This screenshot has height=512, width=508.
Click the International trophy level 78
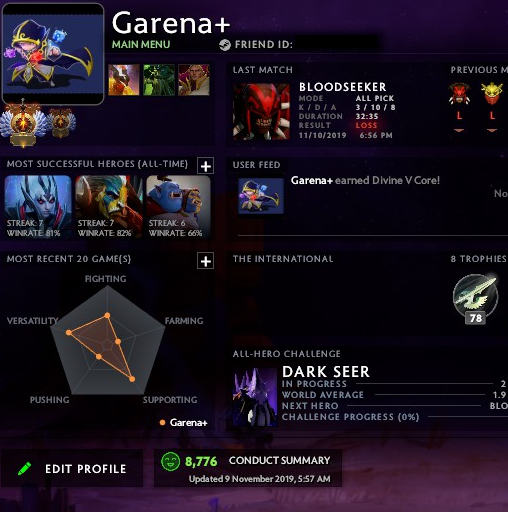click(x=476, y=299)
